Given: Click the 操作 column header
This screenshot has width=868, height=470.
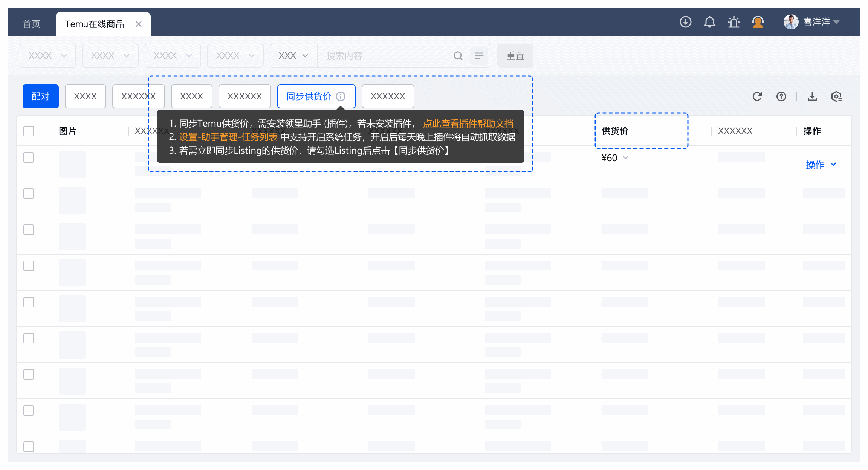Looking at the screenshot, I should 812,131.
